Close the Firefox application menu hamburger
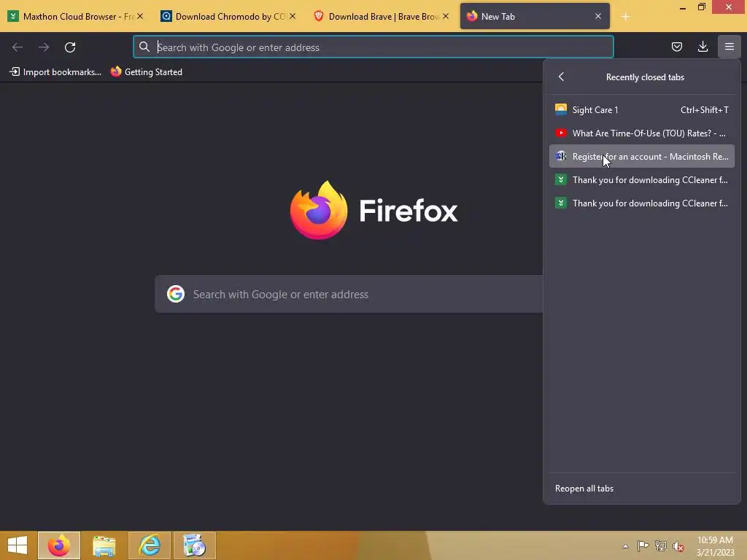Viewport: 747px width, 560px height. [x=729, y=47]
